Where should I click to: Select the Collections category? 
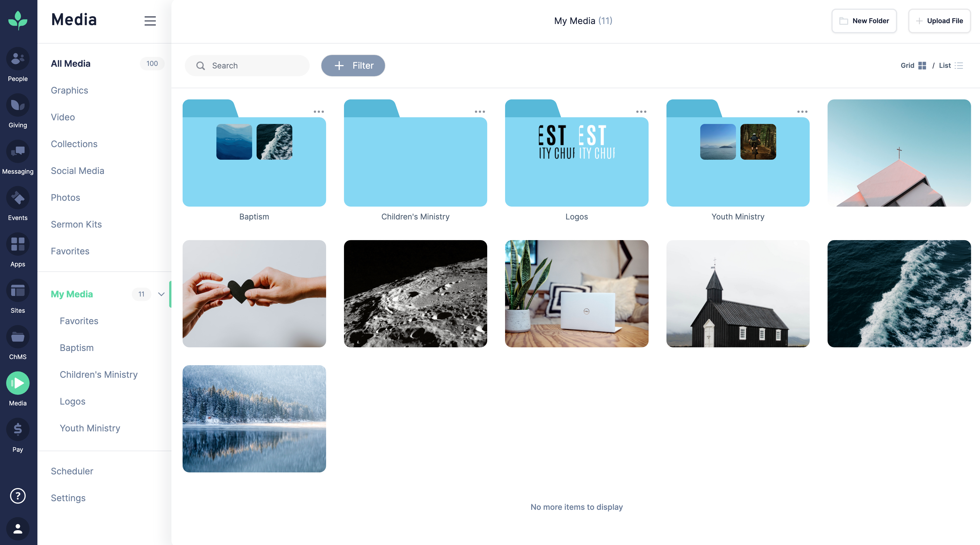(x=74, y=144)
